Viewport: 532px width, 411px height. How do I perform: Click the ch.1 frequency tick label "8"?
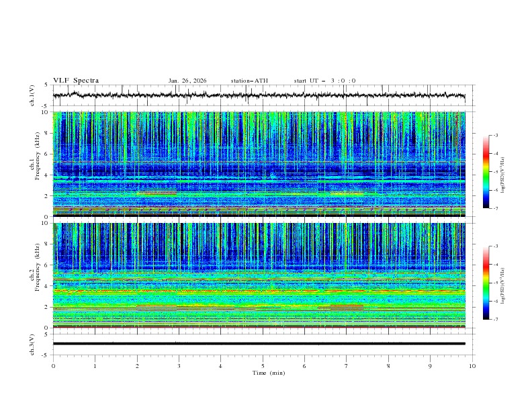[47, 133]
